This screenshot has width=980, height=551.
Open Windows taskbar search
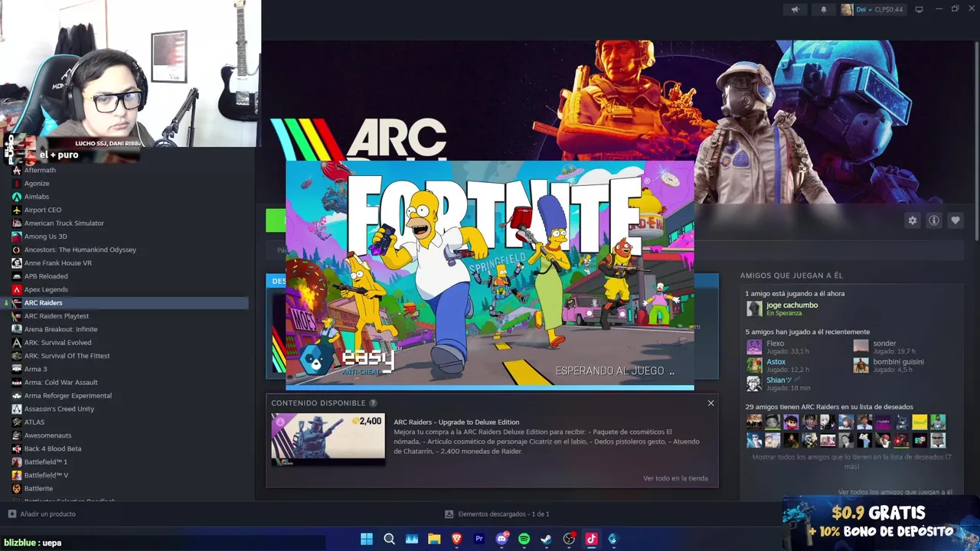point(389,539)
